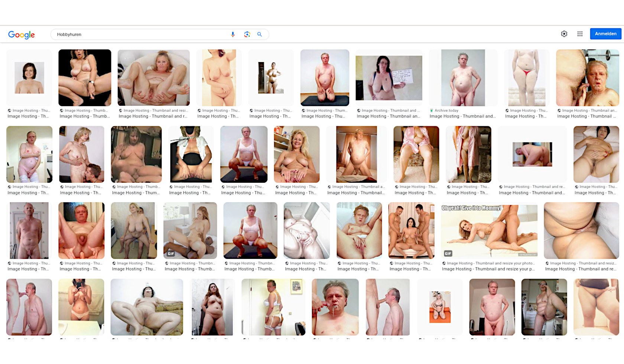The image size is (624, 364).
Task: Click the result title below Archive.today
Action: 462,116
